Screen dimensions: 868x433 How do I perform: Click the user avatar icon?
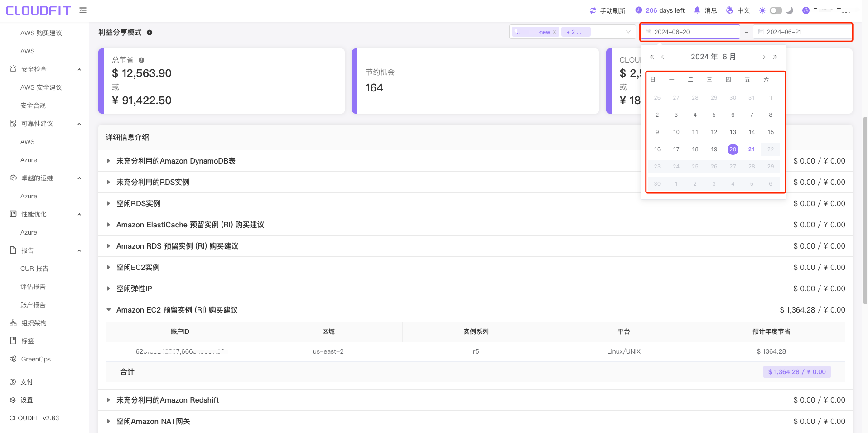point(806,10)
